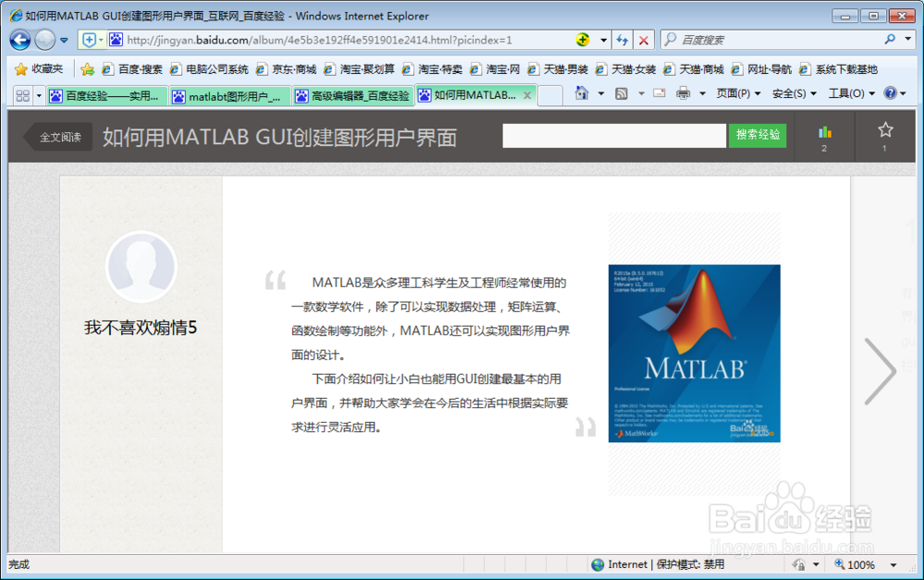
Task: Click the green 搜索经验 button
Action: [758, 136]
